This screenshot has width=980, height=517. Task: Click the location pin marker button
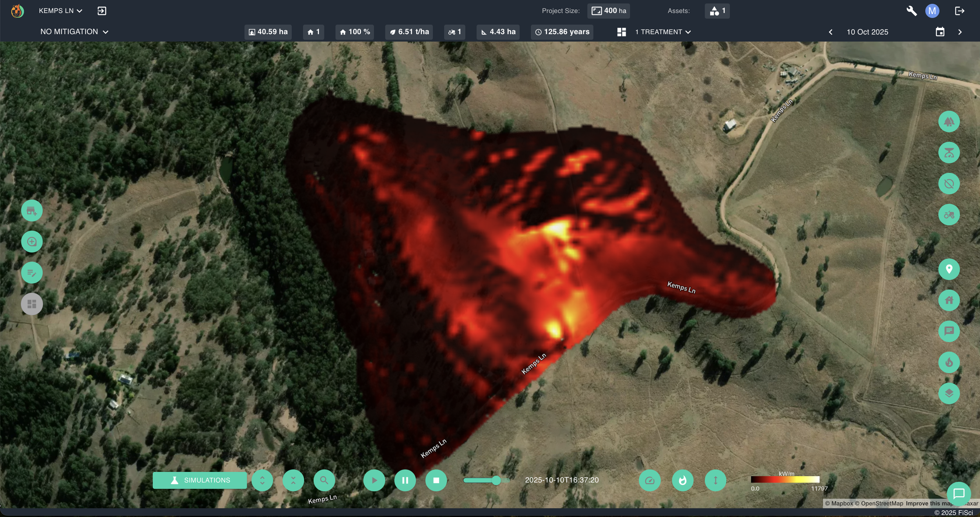pyautogui.click(x=949, y=269)
